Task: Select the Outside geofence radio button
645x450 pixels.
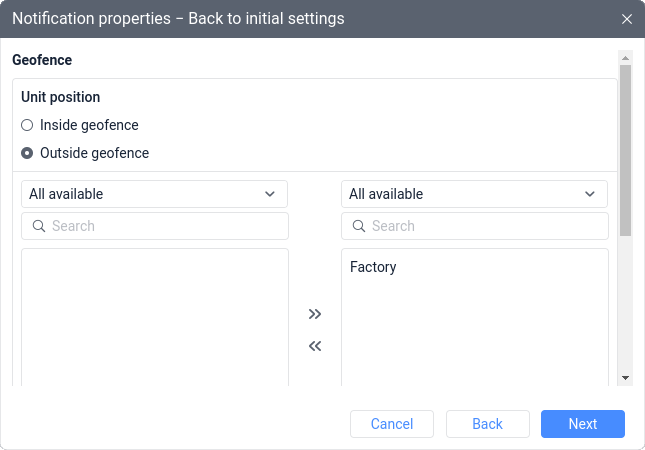Action: tap(27, 153)
